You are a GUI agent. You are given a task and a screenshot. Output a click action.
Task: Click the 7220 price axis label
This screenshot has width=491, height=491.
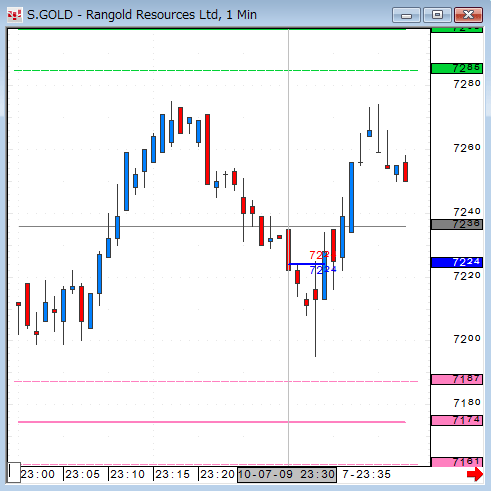pos(467,276)
